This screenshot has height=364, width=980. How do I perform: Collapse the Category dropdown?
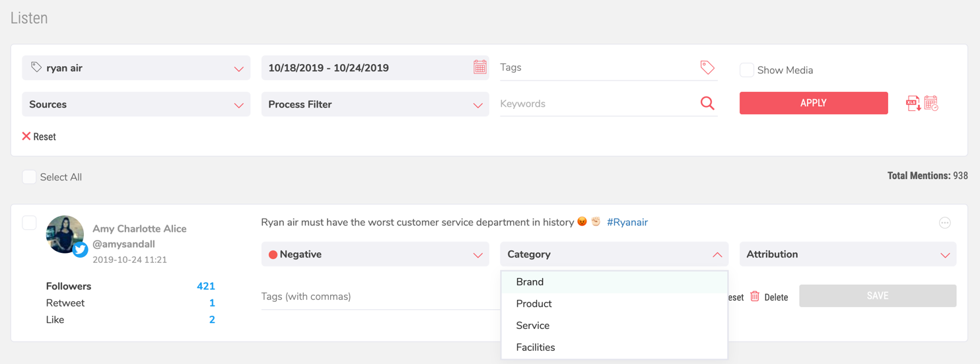pos(614,254)
